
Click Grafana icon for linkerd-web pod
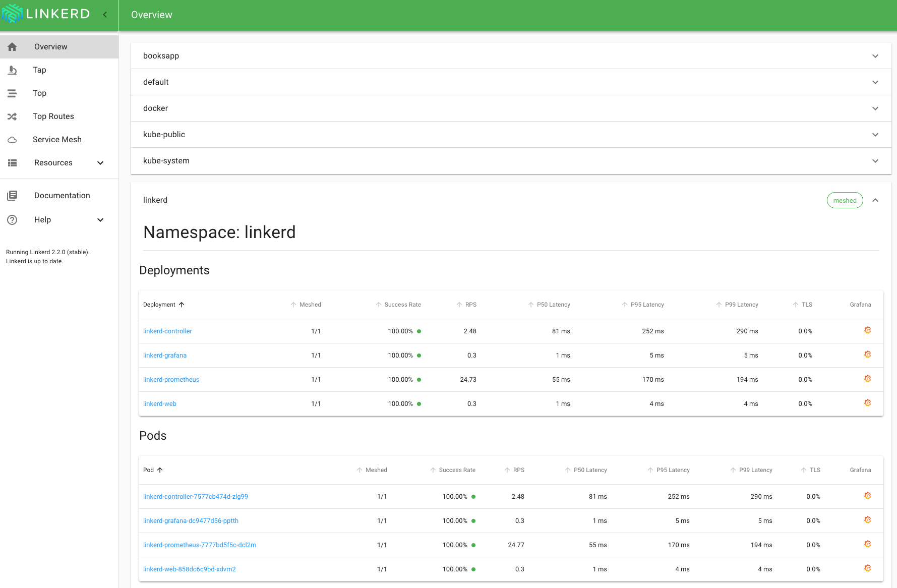867,568
